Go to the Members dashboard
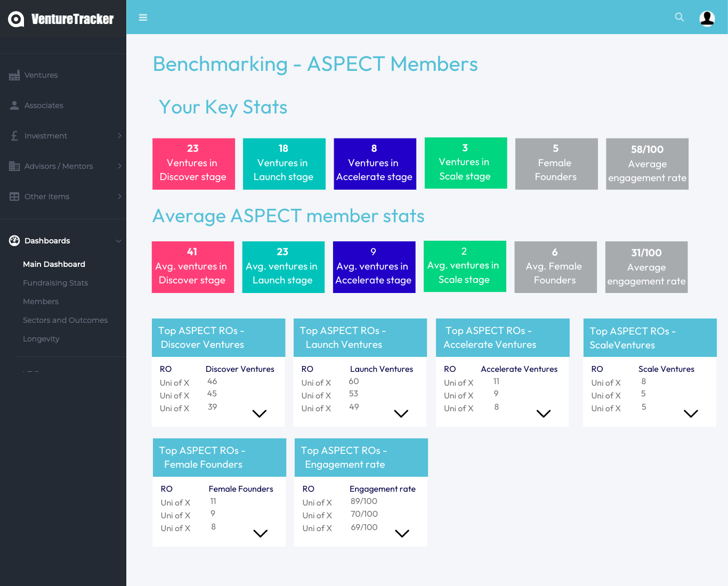The height and width of the screenshot is (586, 728). click(41, 302)
